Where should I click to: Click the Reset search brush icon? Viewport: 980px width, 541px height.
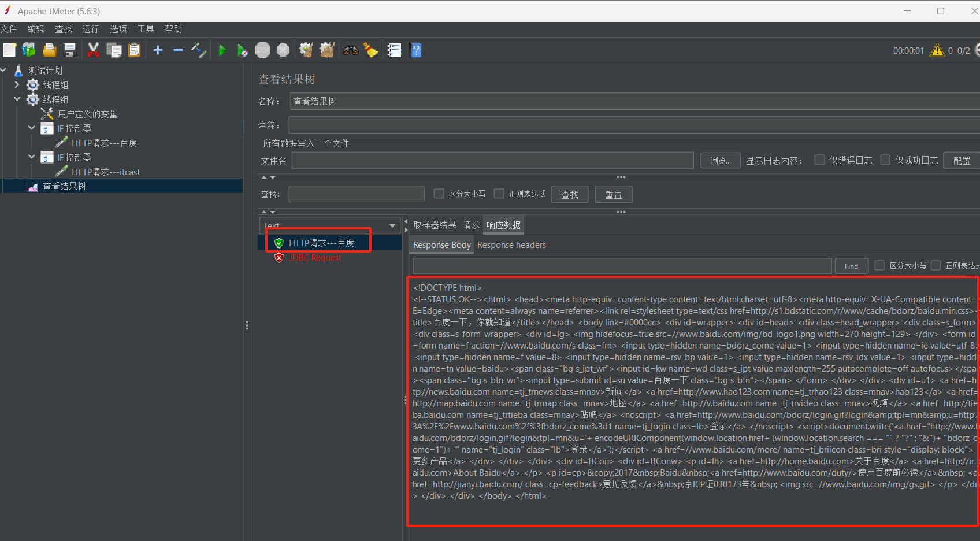pyautogui.click(x=371, y=50)
